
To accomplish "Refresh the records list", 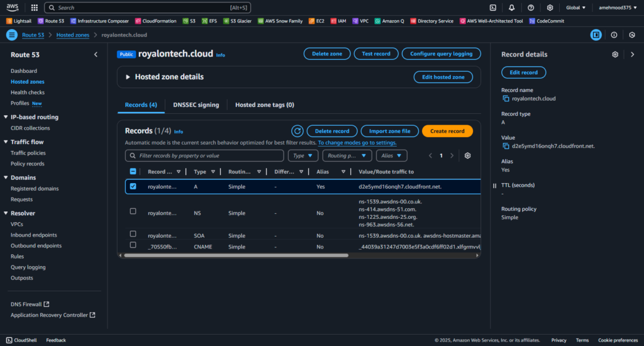I will (297, 131).
